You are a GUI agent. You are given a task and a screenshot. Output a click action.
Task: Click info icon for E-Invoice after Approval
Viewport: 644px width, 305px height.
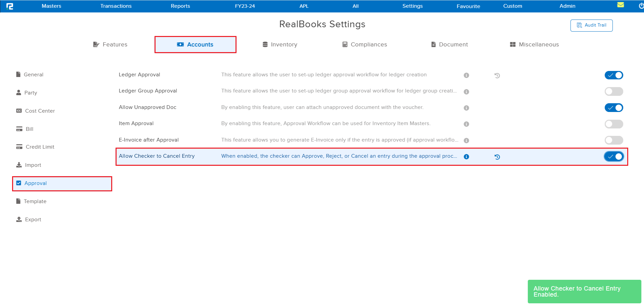[x=466, y=141]
